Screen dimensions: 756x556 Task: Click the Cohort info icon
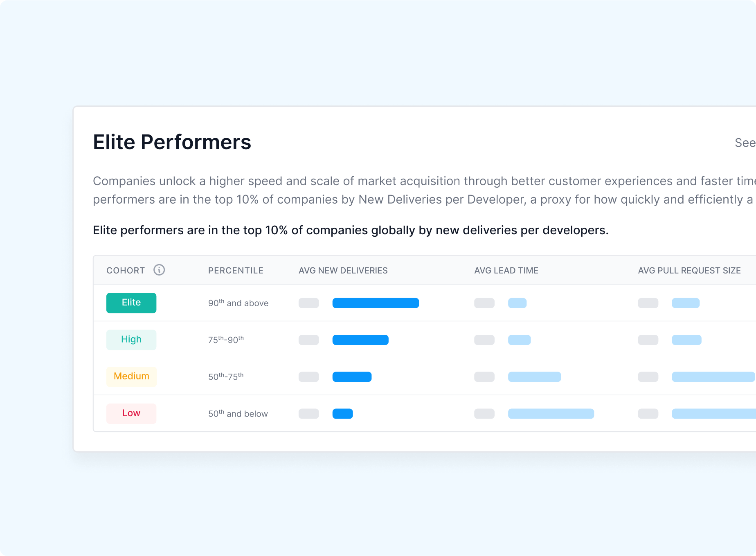(159, 270)
